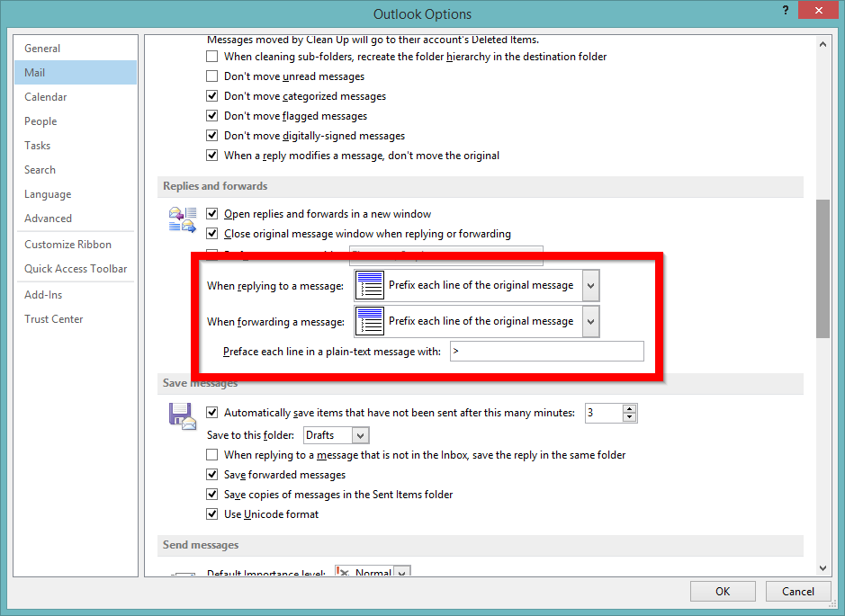Uncheck Don't move flagged messages

pos(212,116)
